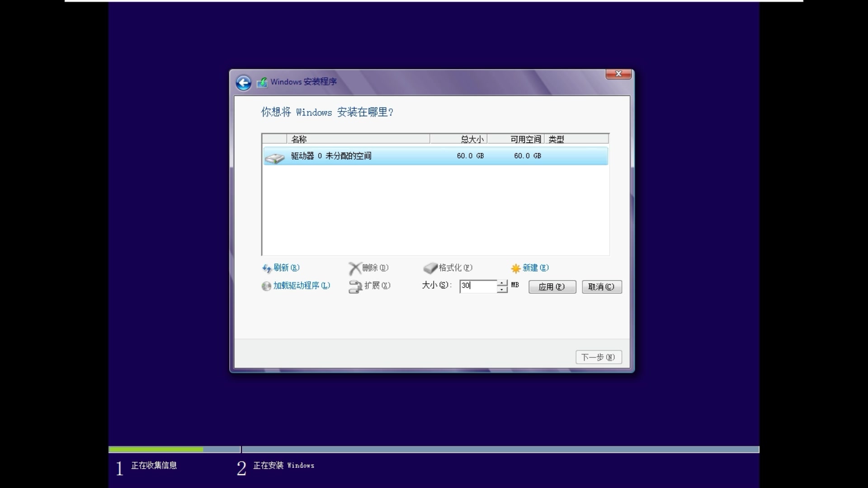
Task: Open 加载驱动程序(L) load driver link
Action: pos(302,286)
